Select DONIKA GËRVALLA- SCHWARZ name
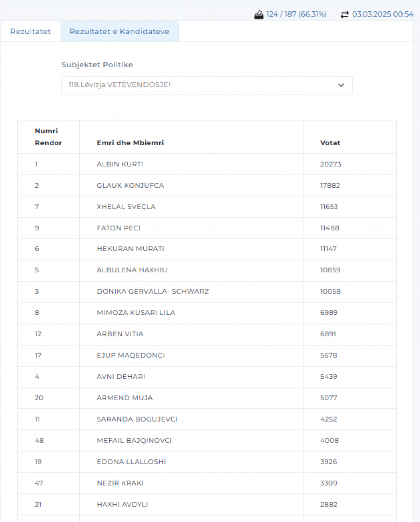The height and width of the screenshot is (522, 420). point(153,291)
